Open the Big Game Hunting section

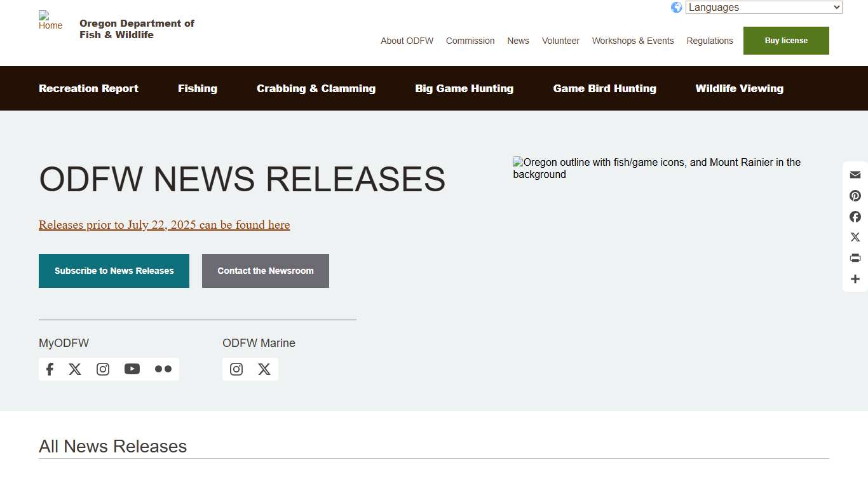click(464, 88)
